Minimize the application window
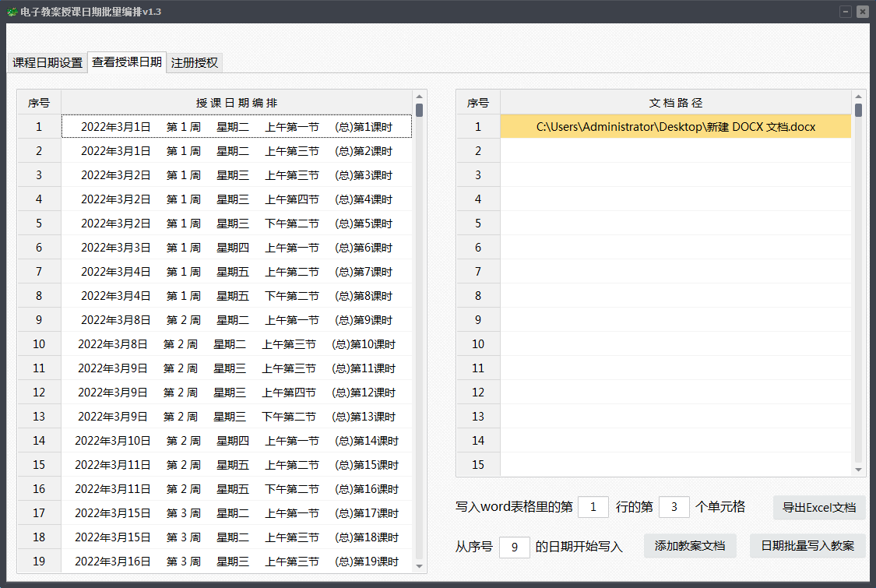The width and height of the screenshot is (876, 588). (846, 12)
